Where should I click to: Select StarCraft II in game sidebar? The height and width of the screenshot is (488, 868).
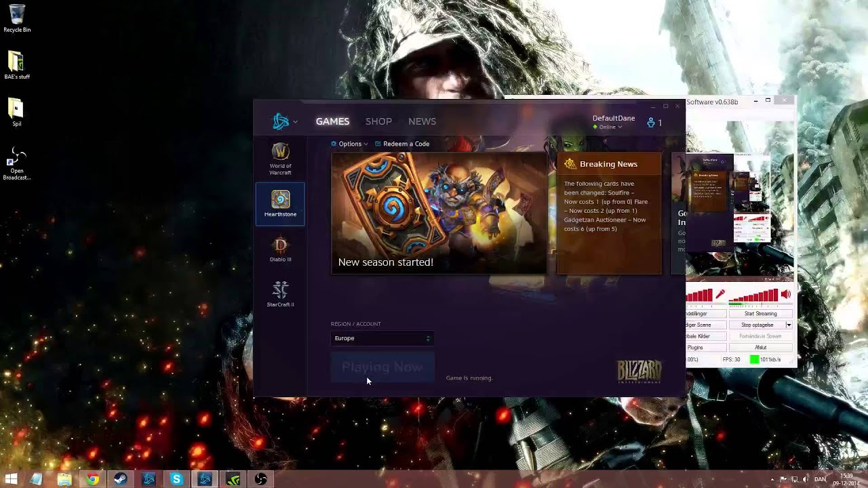(x=280, y=294)
